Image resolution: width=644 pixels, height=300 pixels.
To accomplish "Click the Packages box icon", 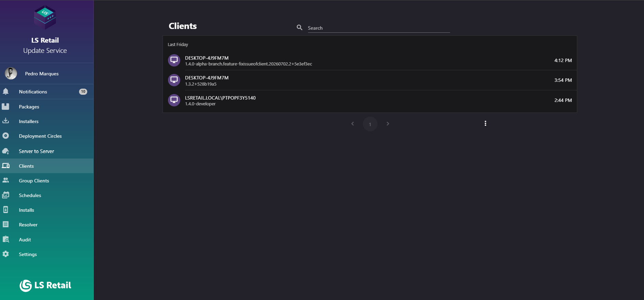I will [x=5, y=106].
